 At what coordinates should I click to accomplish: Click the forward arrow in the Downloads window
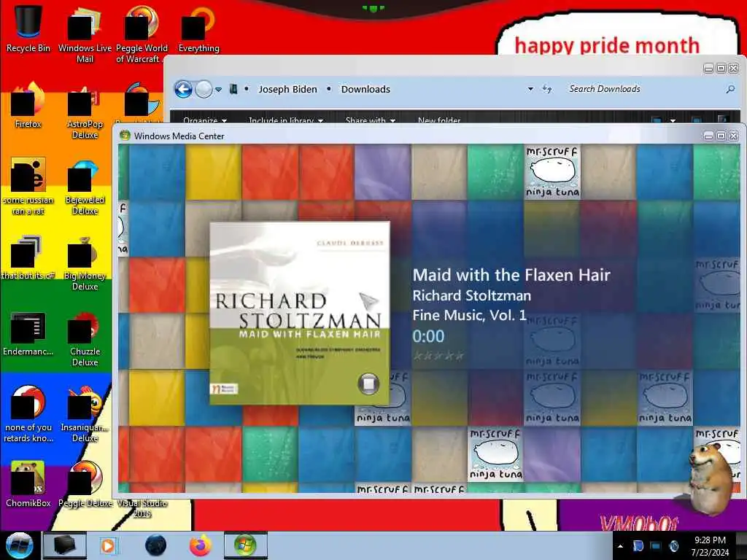[204, 89]
